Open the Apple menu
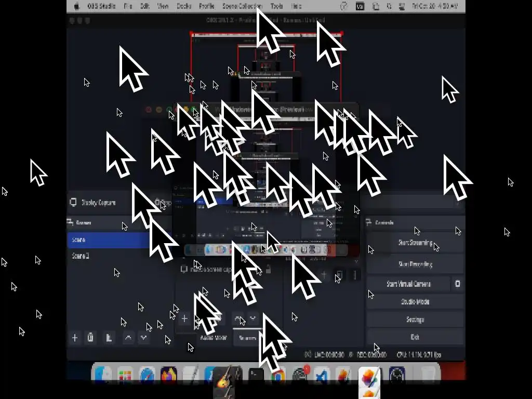 [77, 6]
